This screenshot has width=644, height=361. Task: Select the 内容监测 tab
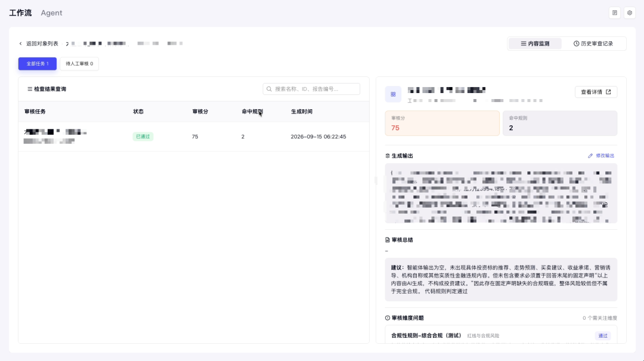tap(535, 44)
